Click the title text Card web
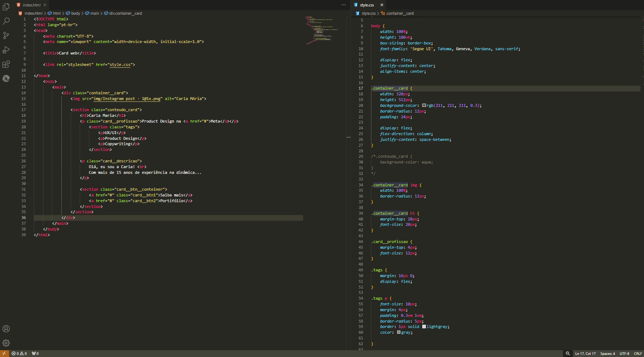The image size is (644, 357). coord(69,53)
